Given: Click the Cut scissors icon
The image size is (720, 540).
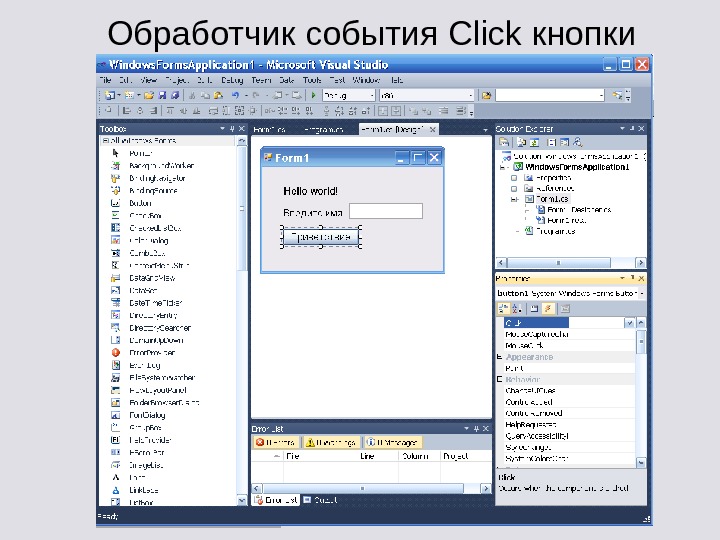Looking at the screenshot, I should [x=192, y=95].
